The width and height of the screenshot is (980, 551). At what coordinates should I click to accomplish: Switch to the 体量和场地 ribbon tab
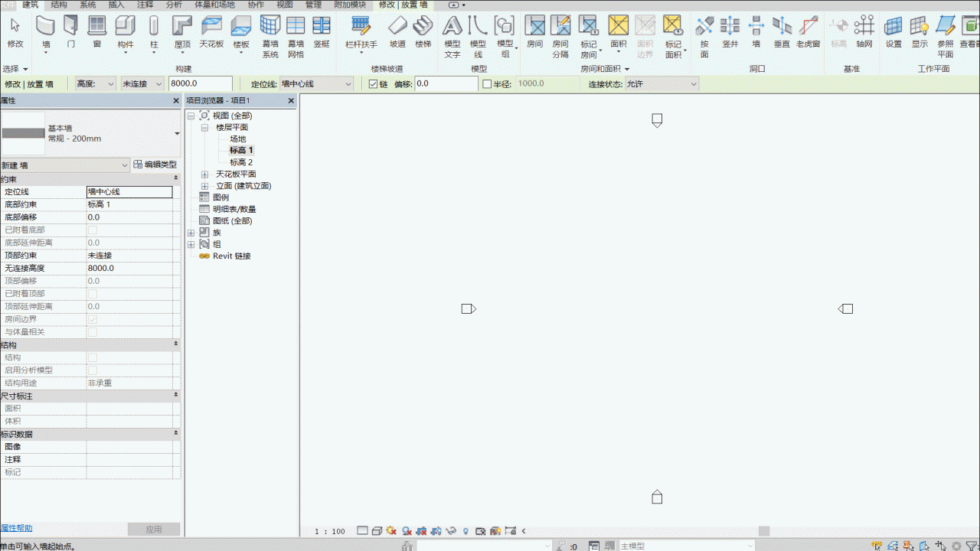point(215,5)
